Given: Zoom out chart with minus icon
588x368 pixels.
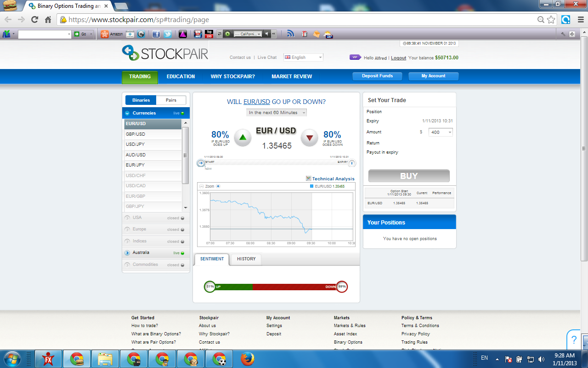Looking at the screenshot, I should coord(202,186).
